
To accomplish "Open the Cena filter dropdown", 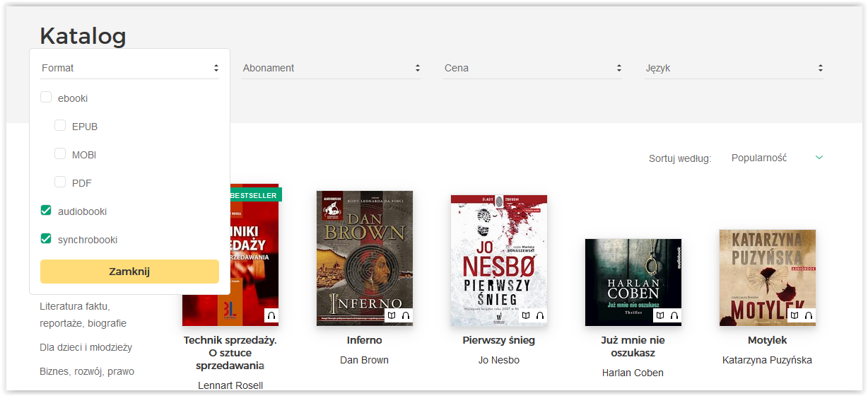I will [532, 68].
